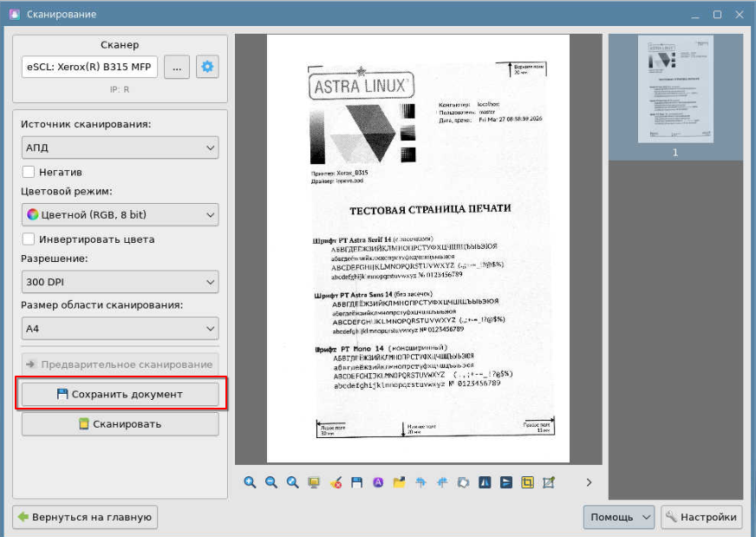
Task: Open the Разрешение dropdown showing 300 DPI
Action: (x=120, y=282)
